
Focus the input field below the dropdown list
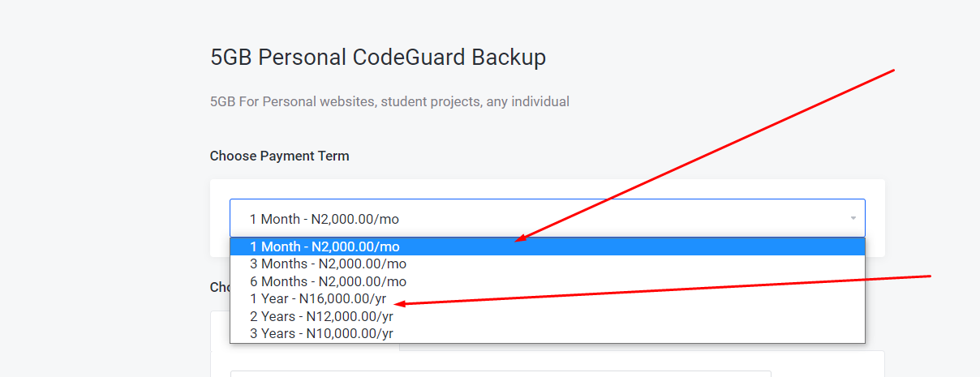501,374
